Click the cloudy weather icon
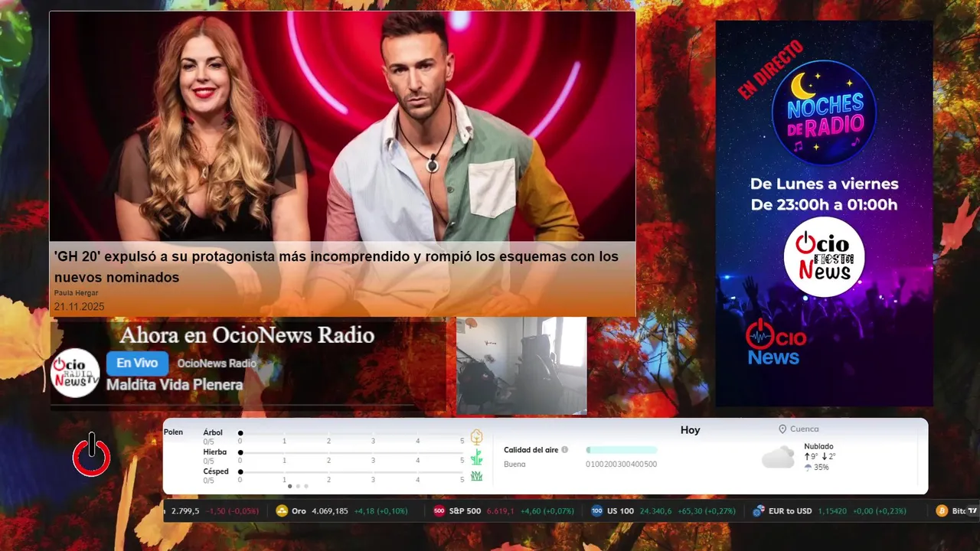This screenshot has height=551, width=980. tap(778, 458)
